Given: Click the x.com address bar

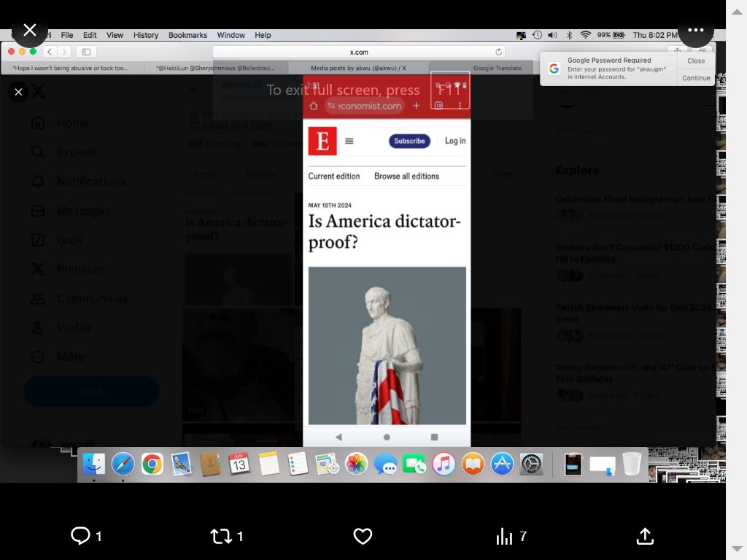Looking at the screenshot, I should tap(358, 52).
